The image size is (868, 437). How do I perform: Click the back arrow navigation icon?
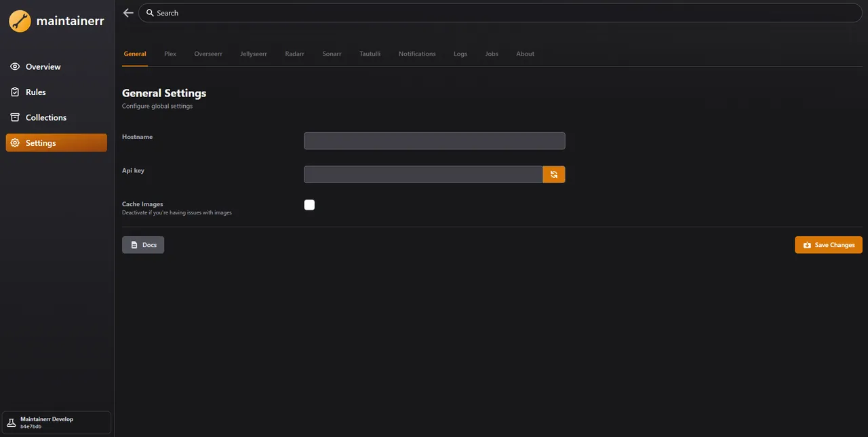click(128, 12)
